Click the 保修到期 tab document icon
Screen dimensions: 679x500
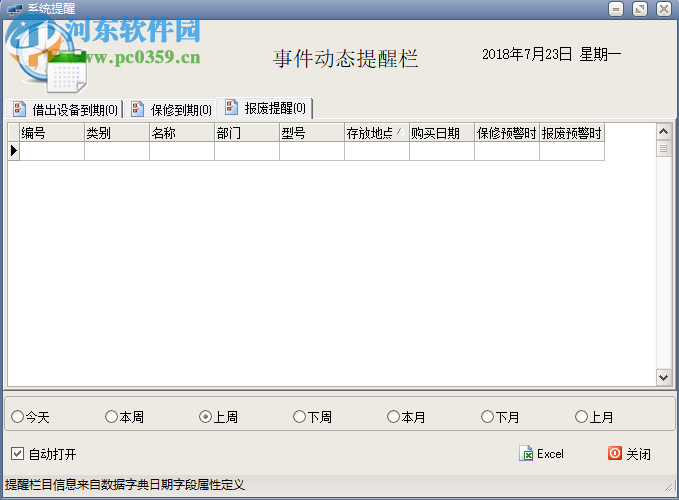click(x=137, y=109)
